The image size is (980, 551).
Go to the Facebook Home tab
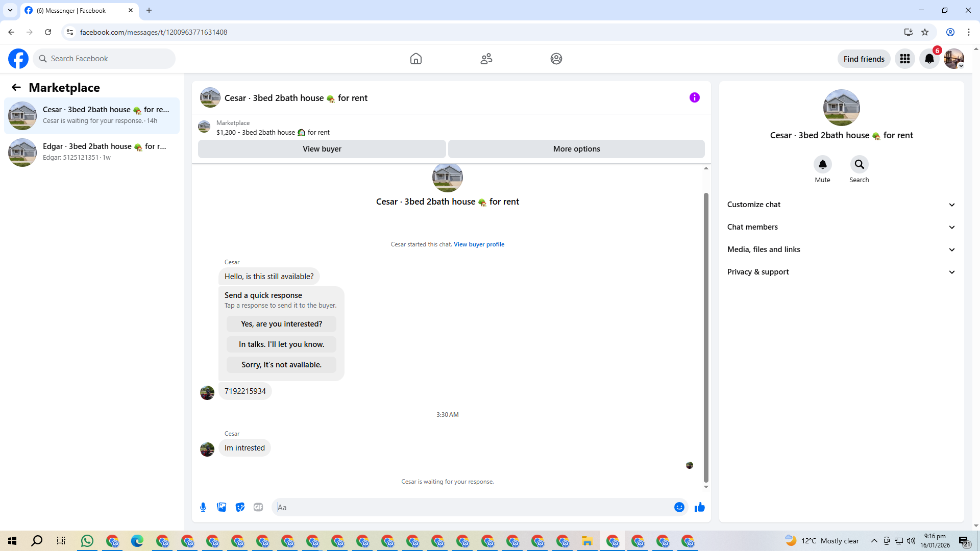[x=415, y=59]
